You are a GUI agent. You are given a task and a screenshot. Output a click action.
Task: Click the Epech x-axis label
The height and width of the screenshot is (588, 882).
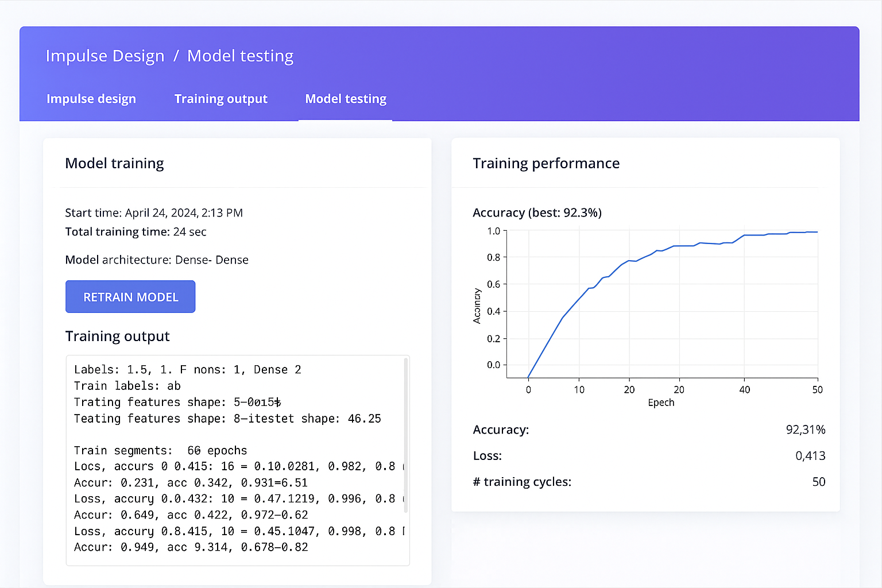click(661, 403)
